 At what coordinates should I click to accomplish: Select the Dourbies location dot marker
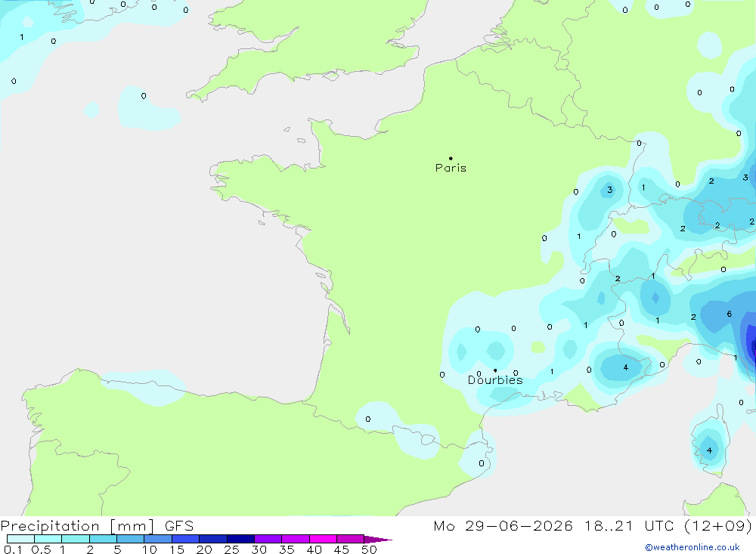495,370
